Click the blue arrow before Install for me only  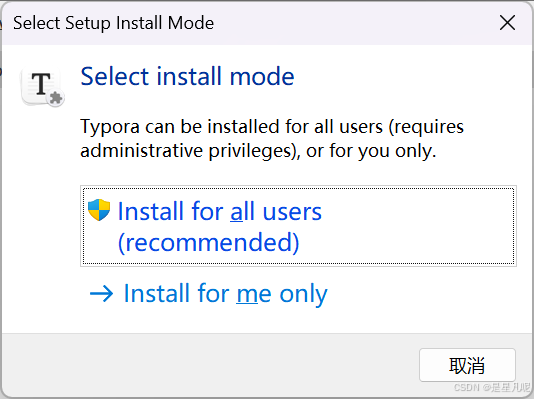click(101, 294)
